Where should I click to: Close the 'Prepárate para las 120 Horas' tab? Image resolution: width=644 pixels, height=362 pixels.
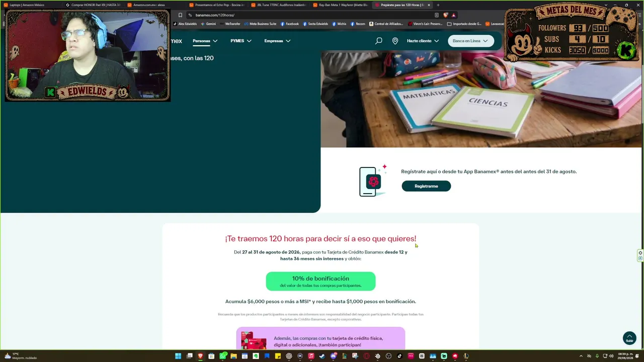pyautogui.click(x=429, y=5)
